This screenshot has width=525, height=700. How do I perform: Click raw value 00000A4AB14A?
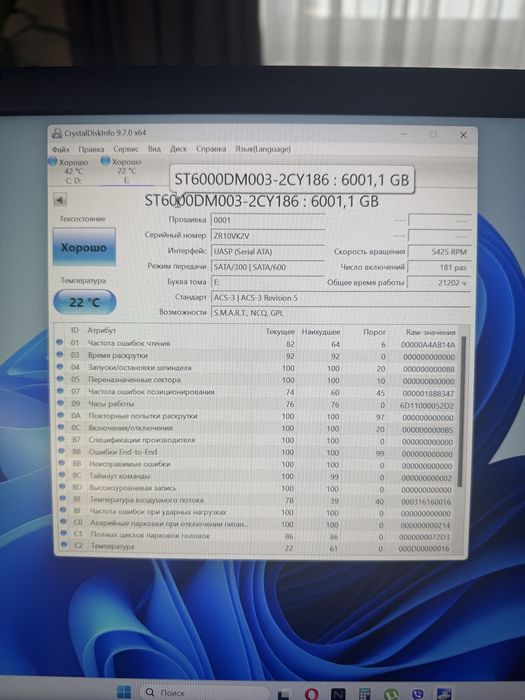[x=428, y=345]
